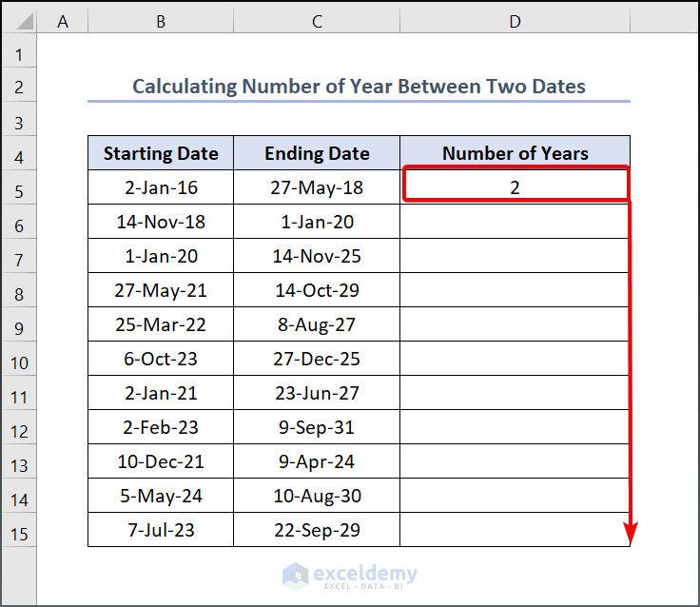This screenshot has width=700, height=607.
Task: Select the Number of Years cell showing 2
Action: [515, 187]
